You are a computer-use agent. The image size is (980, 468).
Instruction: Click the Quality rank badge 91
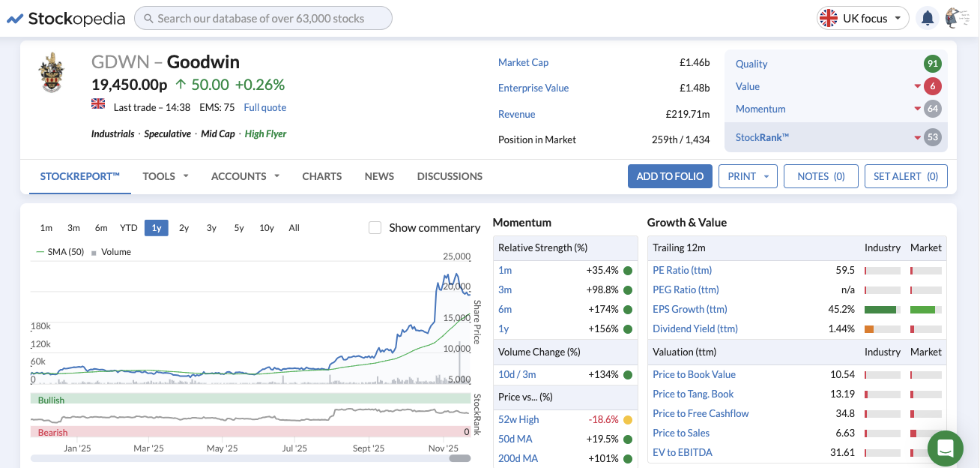(932, 64)
